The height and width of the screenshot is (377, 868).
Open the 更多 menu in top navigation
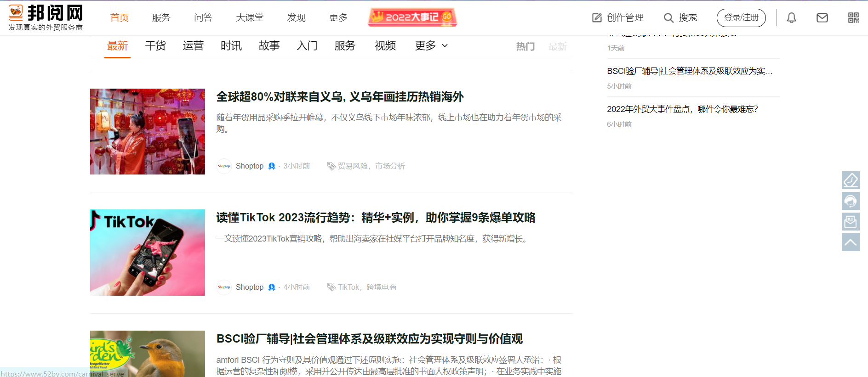[x=338, y=17]
